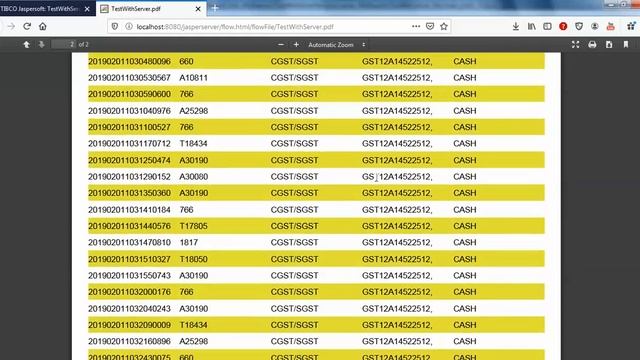Zoom in with the plus button

tap(296, 44)
